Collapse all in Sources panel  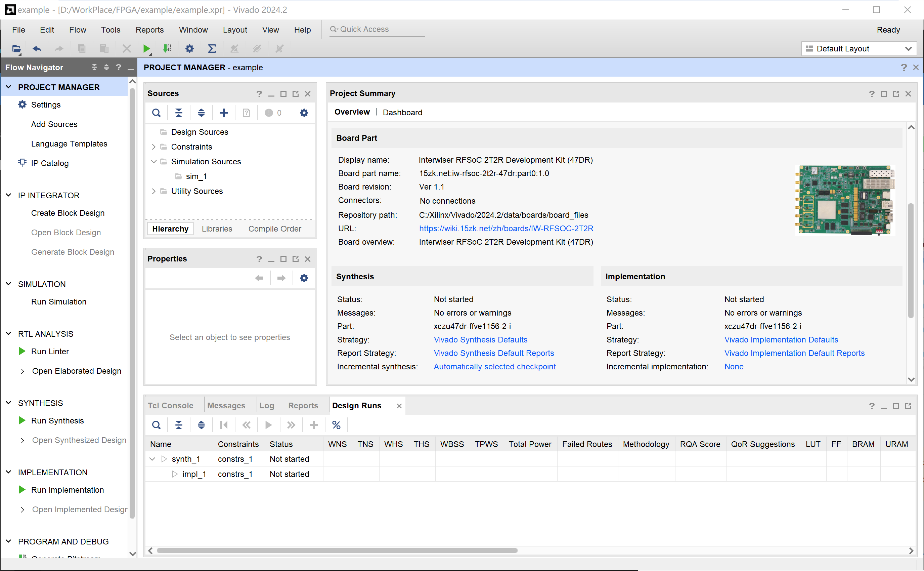(x=179, y=113)
